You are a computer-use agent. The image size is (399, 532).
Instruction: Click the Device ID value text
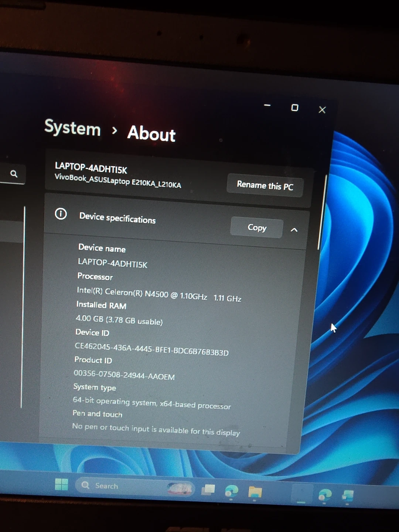point(151,349)
